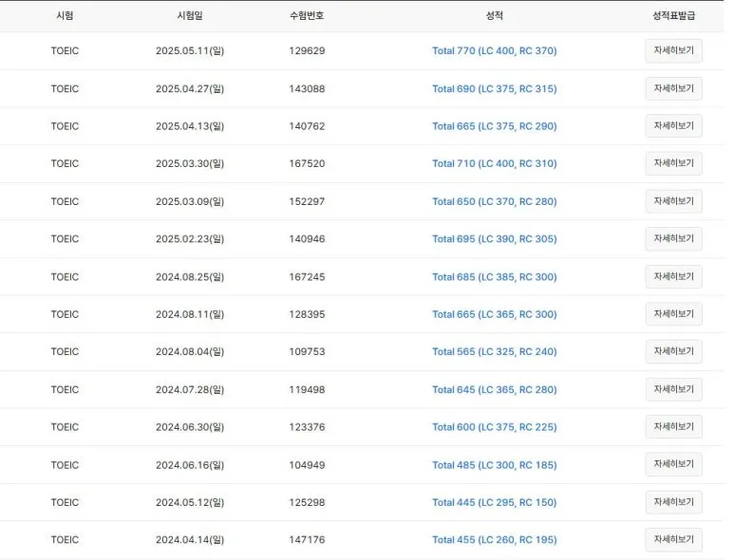Click 자세히보기 for the 2025.02.23 test
The width and height of the screenshot is (734, 560).
673,238
